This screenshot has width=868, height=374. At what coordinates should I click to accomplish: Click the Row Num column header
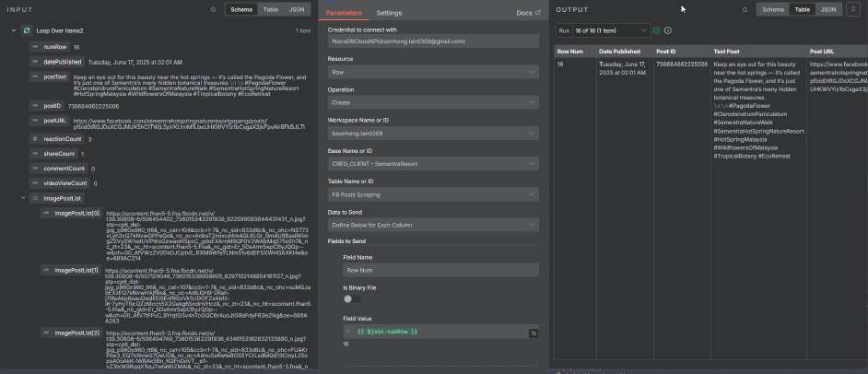[x=575, y=52]
